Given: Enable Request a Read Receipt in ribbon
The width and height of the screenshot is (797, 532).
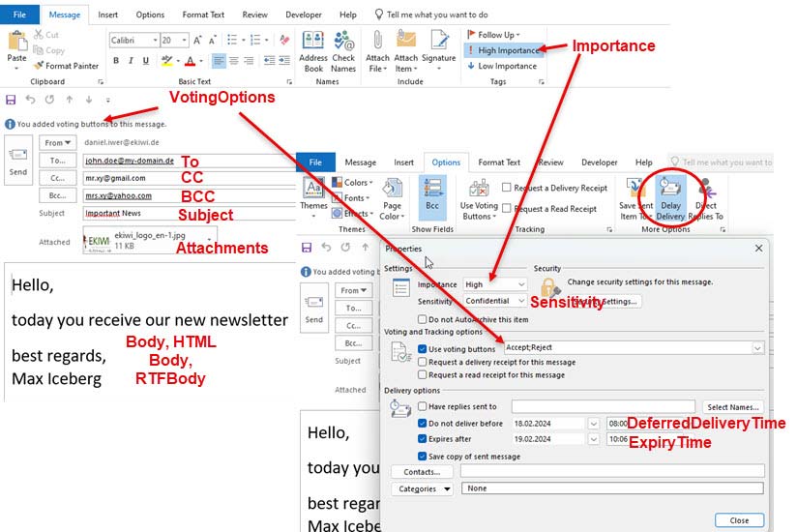Looking at the screenshot, I should [x=506, y=208].
